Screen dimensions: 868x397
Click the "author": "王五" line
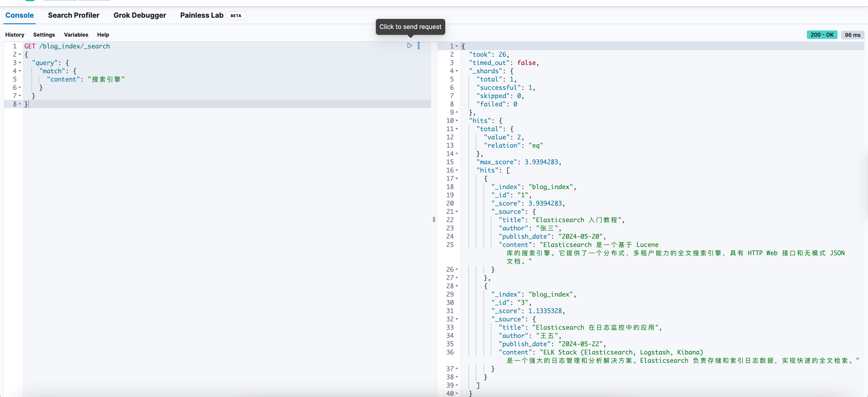(x=530, y=336)
